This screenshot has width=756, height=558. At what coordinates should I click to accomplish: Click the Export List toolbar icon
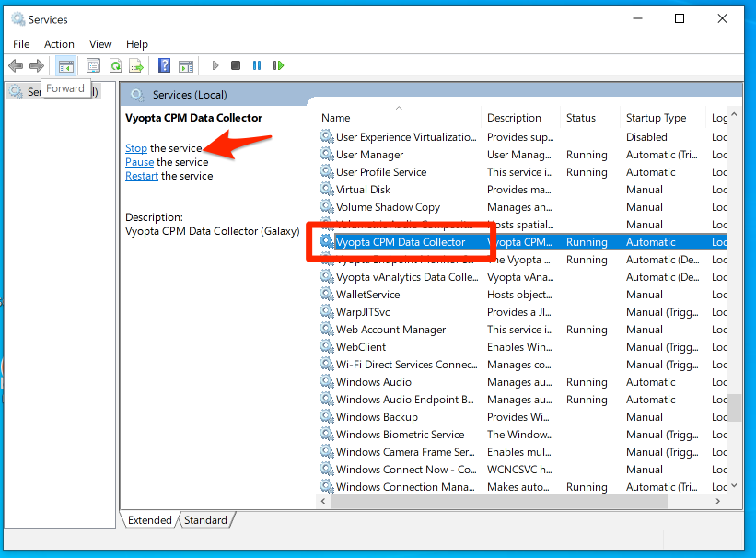(x=136, y=65)
